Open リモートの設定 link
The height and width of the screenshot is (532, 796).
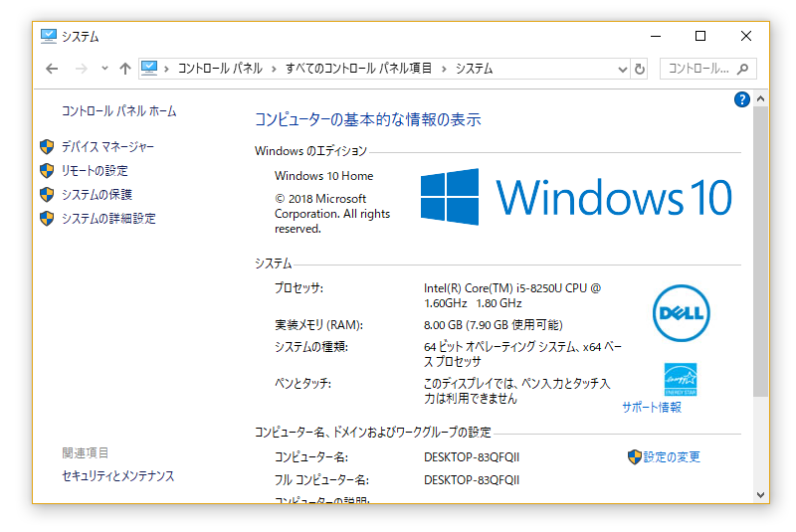[x=95, y=171]
